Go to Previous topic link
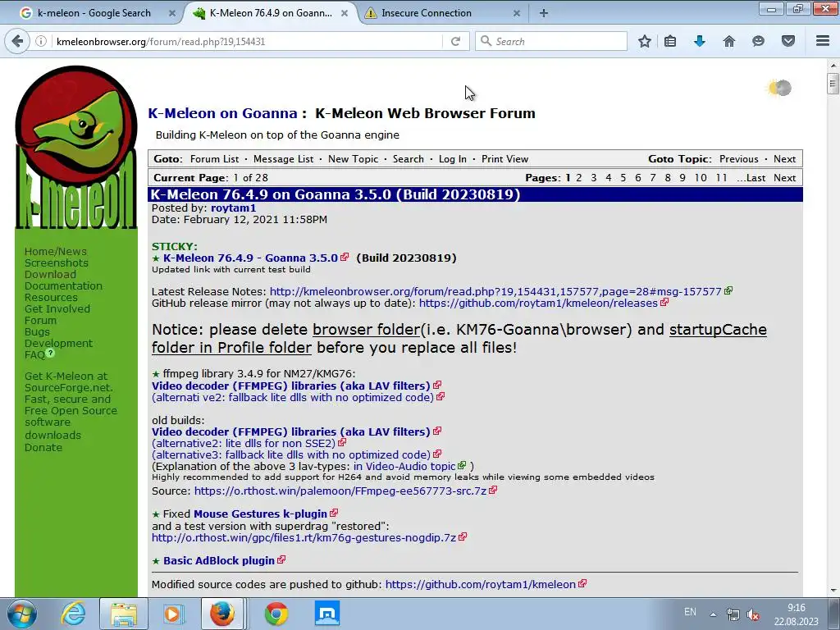The image size is (840, 630). pos(739,159)
